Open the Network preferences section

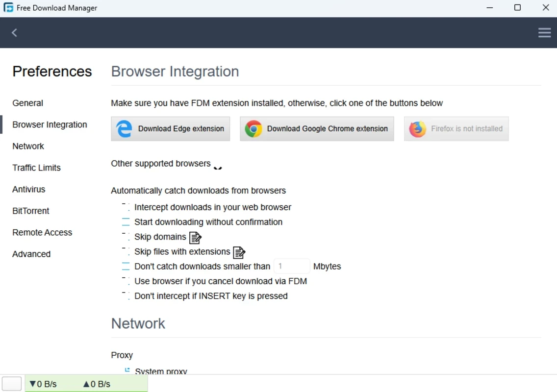[x=28, y=146]
